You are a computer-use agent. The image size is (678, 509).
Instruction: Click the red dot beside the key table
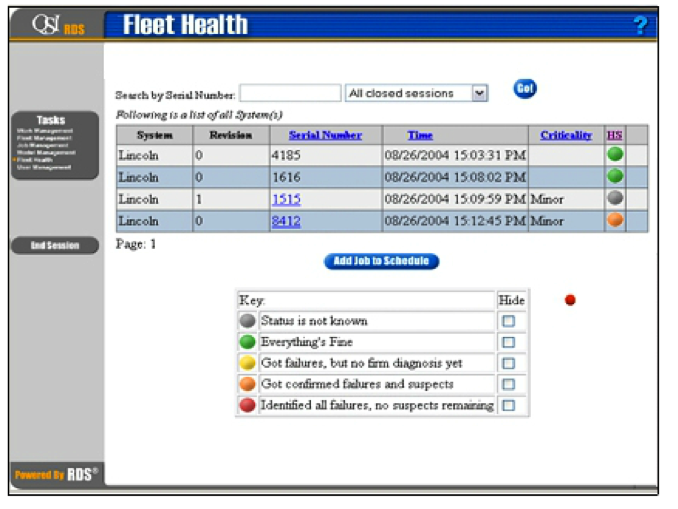click(x=570, y=299)
